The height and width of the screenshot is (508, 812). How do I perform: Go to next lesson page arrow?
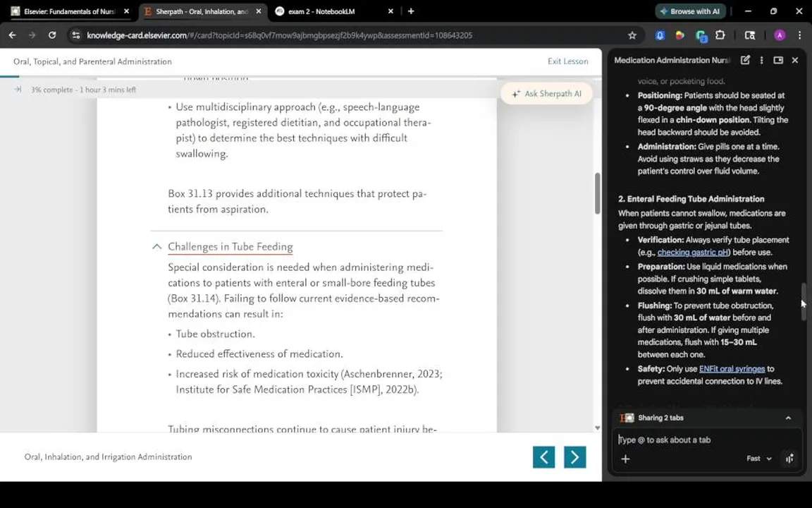(575, 456)
